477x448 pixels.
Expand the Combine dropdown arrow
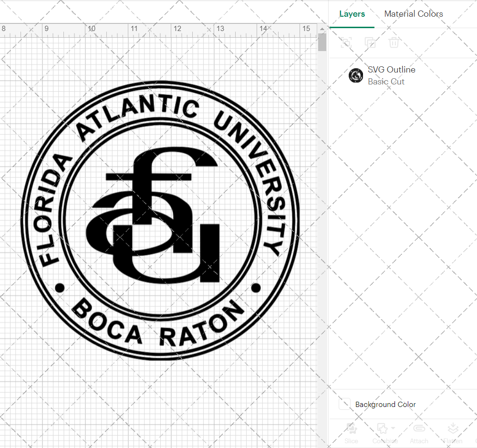[x=393, y=428]
